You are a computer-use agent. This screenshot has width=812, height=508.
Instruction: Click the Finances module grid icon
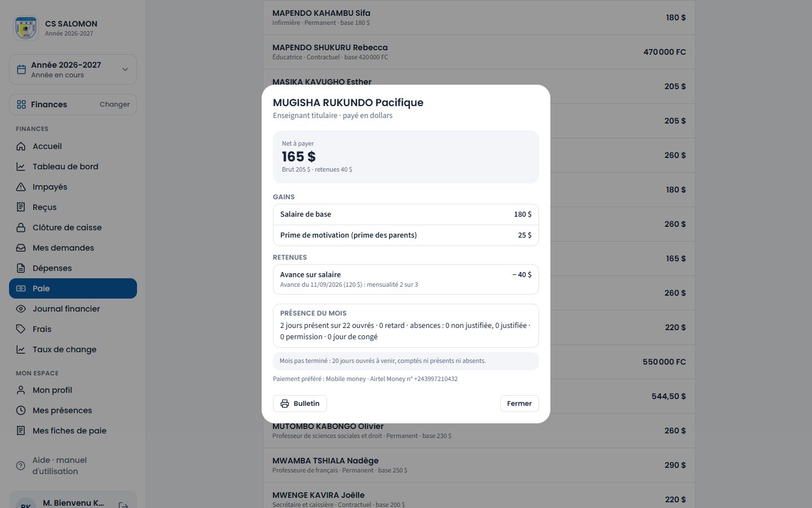21,104
